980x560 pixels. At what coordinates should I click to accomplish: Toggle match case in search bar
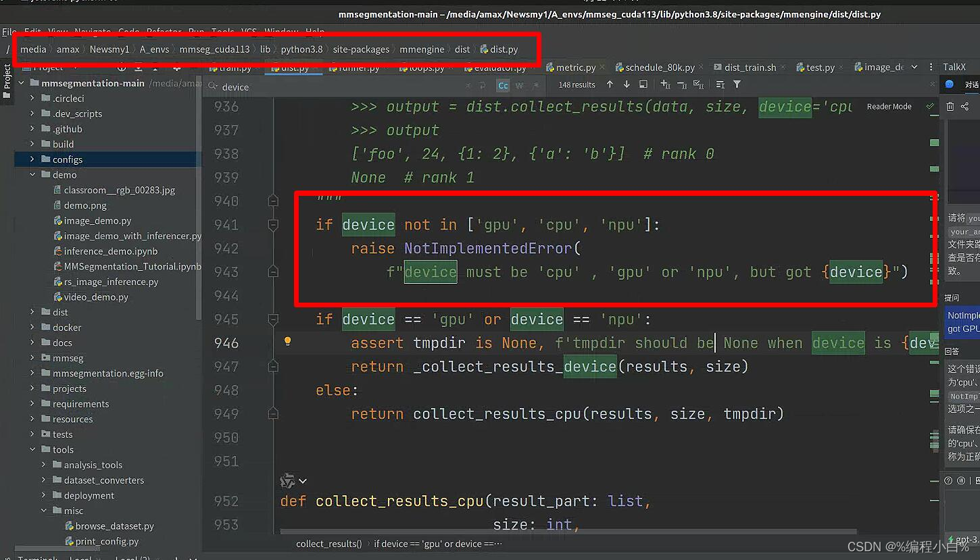(x=502, y=86)
